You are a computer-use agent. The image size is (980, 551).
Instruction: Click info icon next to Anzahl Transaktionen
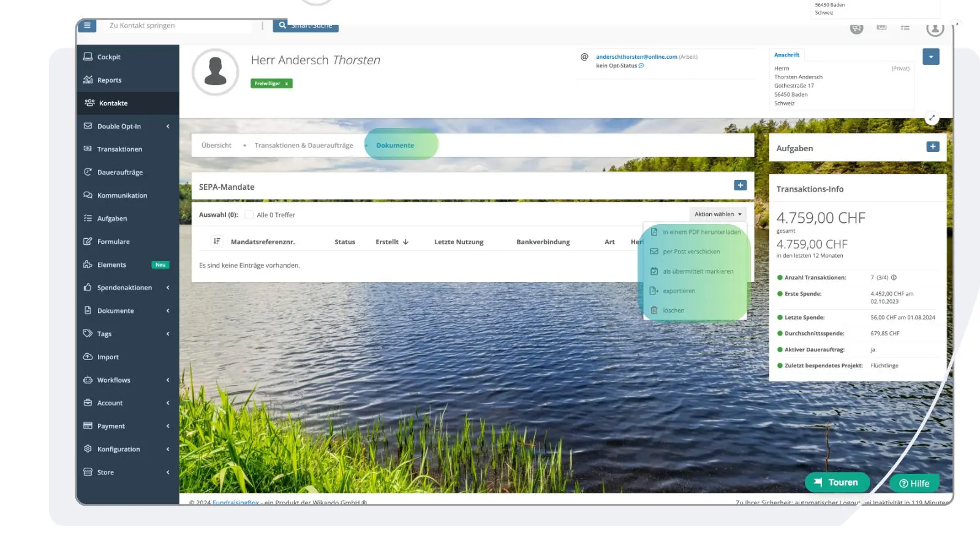[894, 278]
